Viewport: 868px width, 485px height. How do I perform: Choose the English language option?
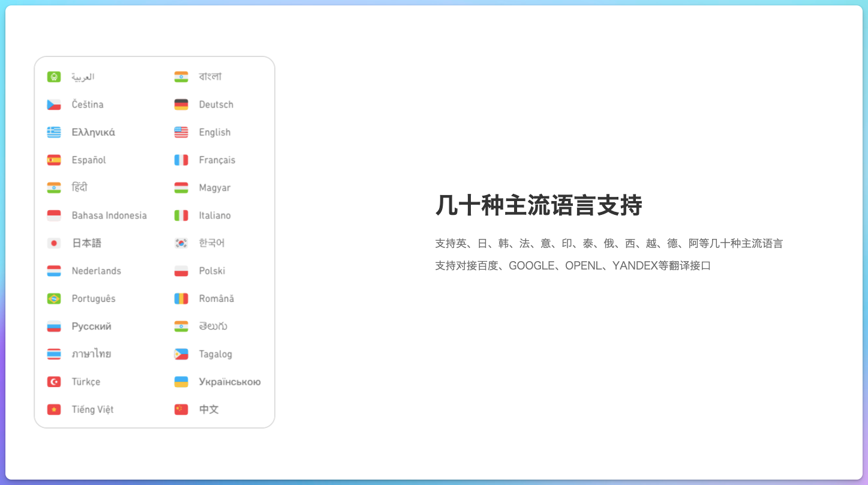tap(215, 132)
